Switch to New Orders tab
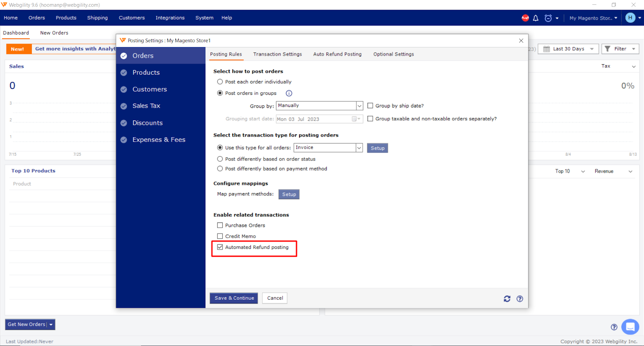This screenshot has width=644, height=346. click(x=54, y=33)
